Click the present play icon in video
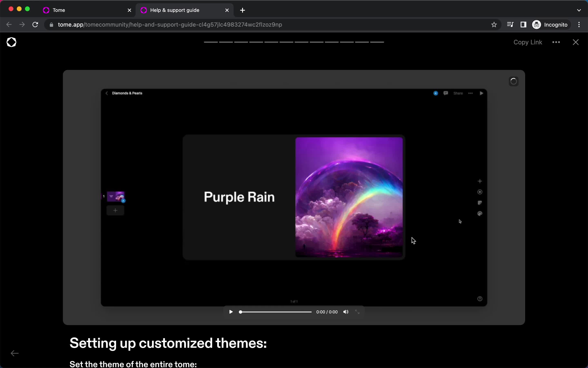Screen dimensions: 588x368 481,93
